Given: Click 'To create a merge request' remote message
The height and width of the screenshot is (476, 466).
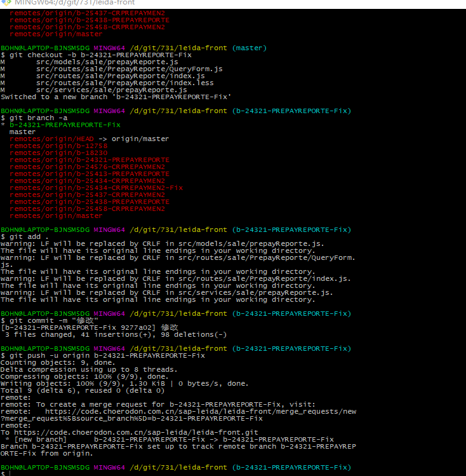Looking at the screenshot, I should point(158,404).
